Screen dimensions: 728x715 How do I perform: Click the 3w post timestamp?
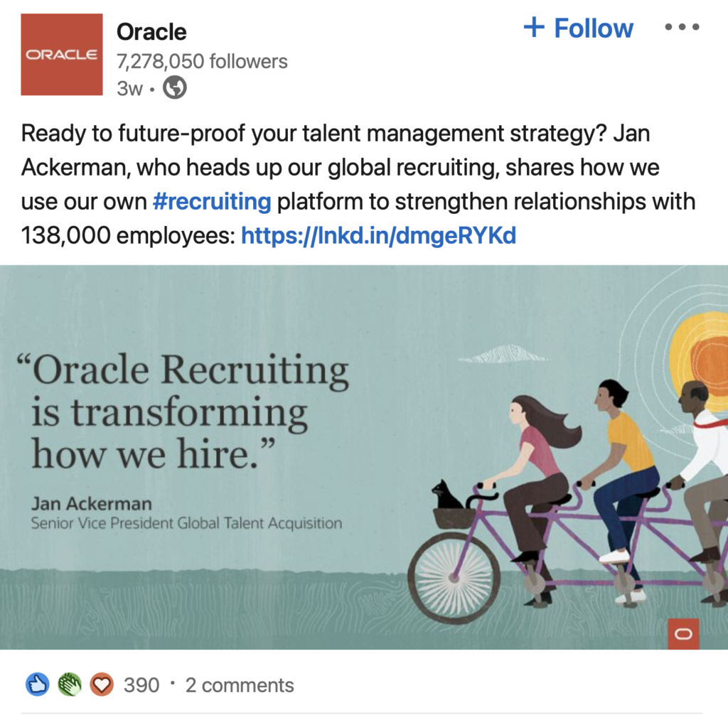129,87
